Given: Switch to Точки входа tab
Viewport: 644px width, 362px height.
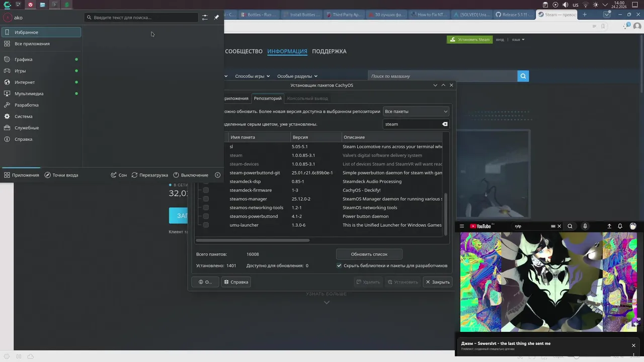Looking at the screenshot, I should point(61,175).
